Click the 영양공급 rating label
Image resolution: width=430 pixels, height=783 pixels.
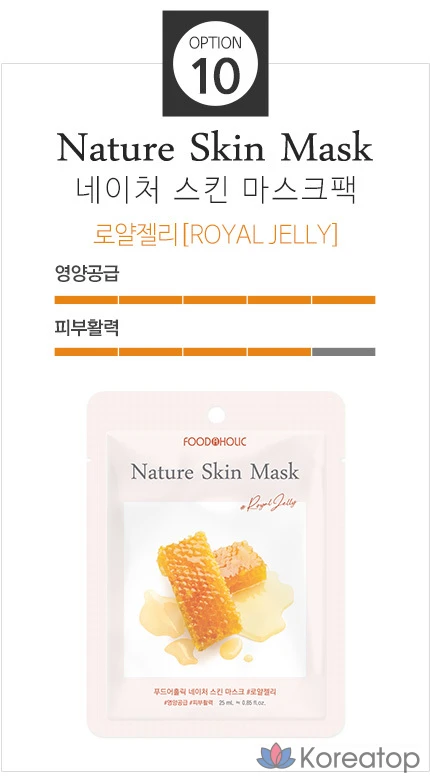87,273
